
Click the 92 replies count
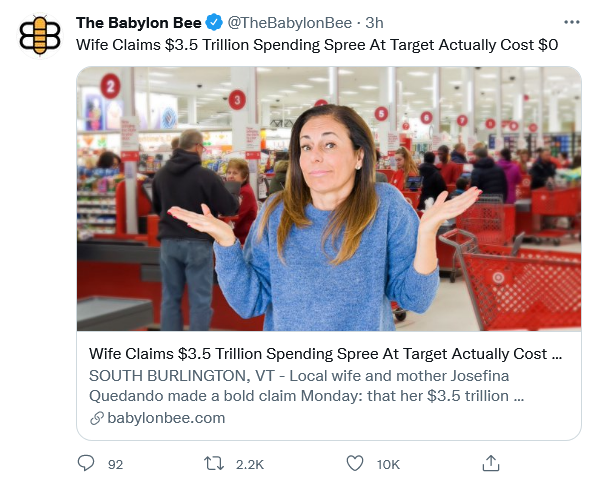tap(115, 465)
